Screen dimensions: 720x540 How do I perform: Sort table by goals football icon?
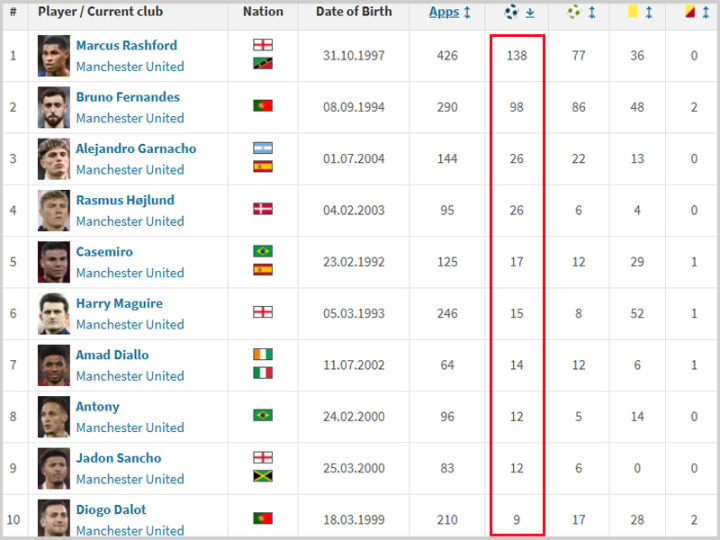[511, 11]
